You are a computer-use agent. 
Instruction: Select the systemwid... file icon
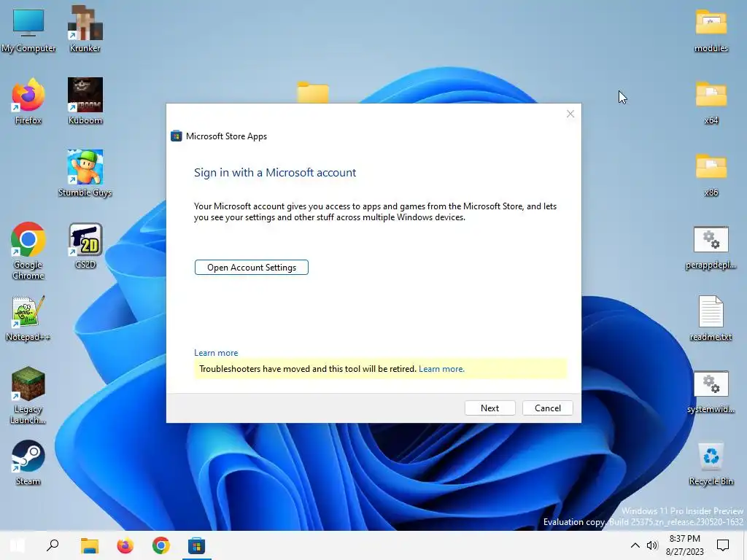tap(711, 392)
